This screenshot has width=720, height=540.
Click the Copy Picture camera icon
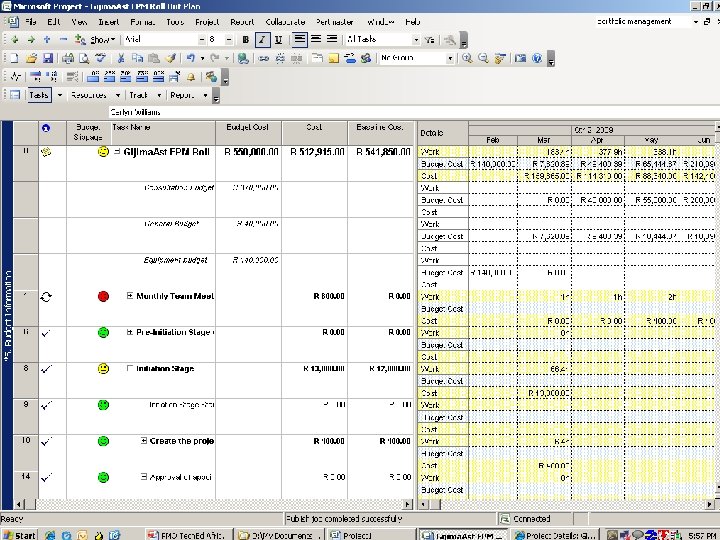tap(520, 58)
